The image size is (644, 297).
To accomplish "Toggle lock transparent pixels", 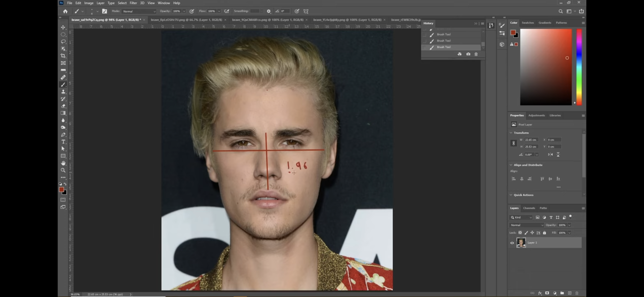I will click(520, 233).
